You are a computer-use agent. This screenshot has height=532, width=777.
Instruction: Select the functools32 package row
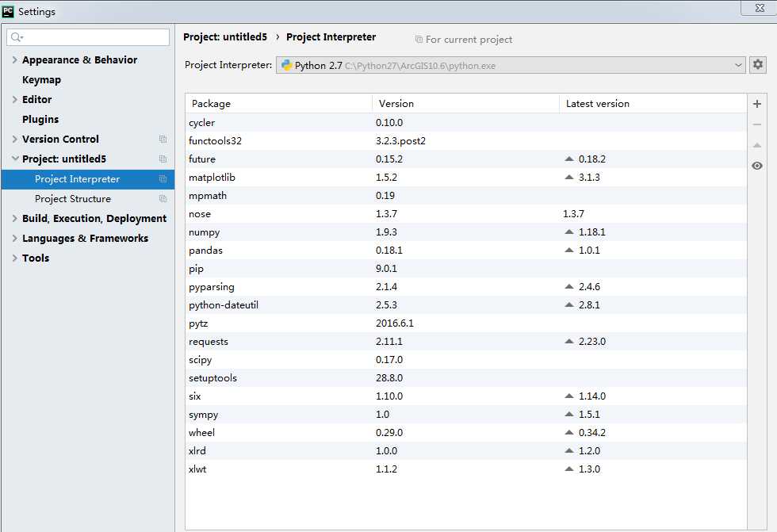coord(466,140)
